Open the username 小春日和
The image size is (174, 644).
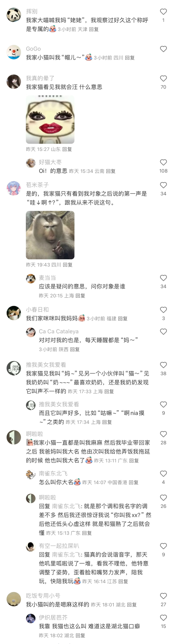click(37, 310)
